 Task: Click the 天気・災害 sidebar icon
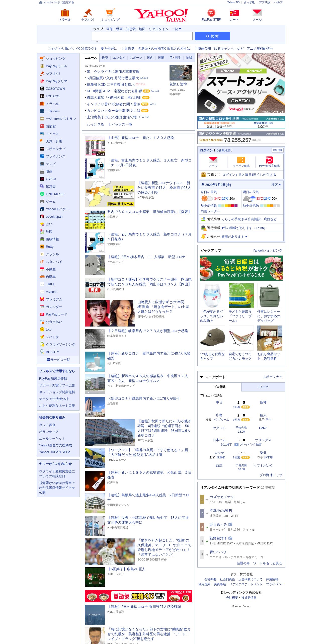(42, 141)
